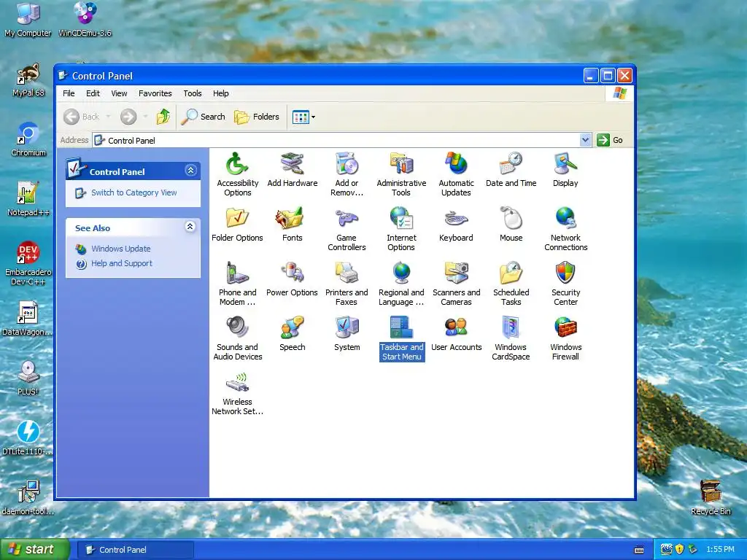This screenshot has height=560, width=747.
Task: Open the Start menu button
Action: (35, 550)
